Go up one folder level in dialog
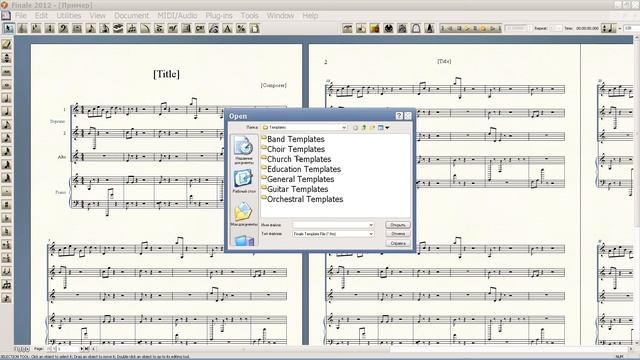 point(364,128)
